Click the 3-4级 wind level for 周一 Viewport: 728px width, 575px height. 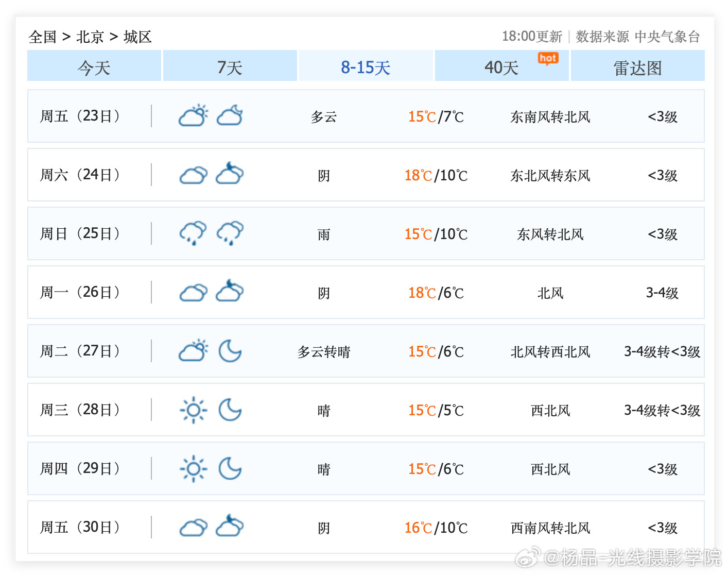(x=662, y=293)
